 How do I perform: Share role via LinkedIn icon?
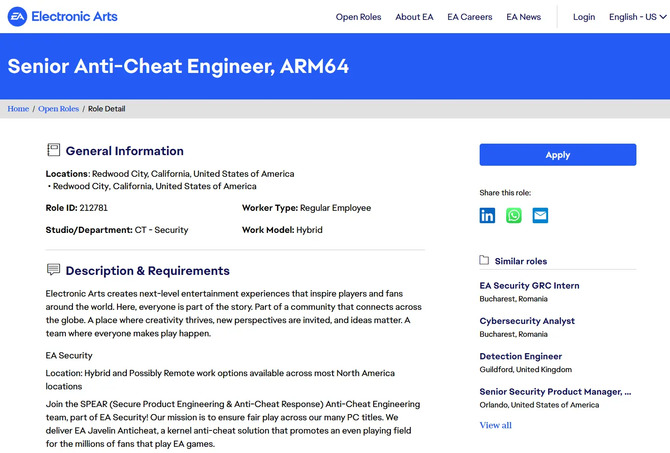(487, 215)
